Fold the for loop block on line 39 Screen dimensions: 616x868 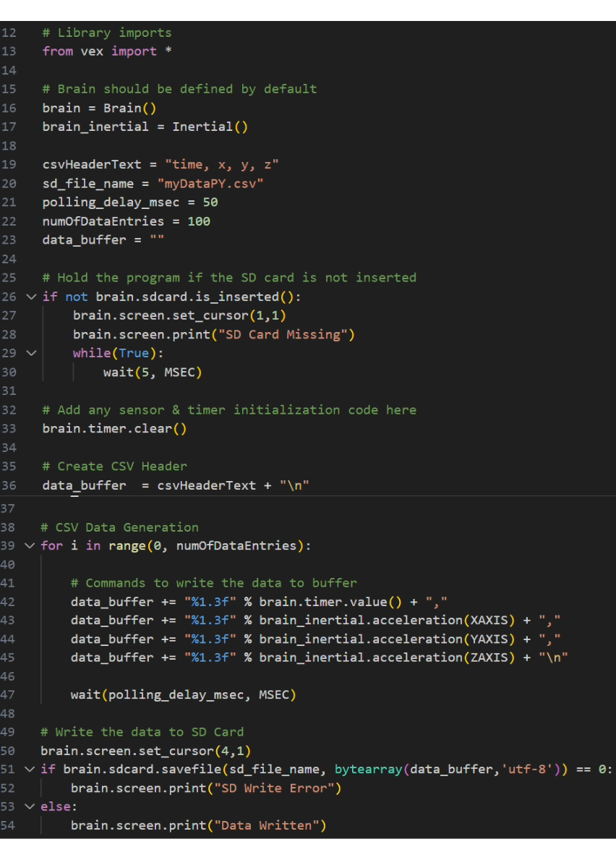pyautogui.click(x=29, y=545)
